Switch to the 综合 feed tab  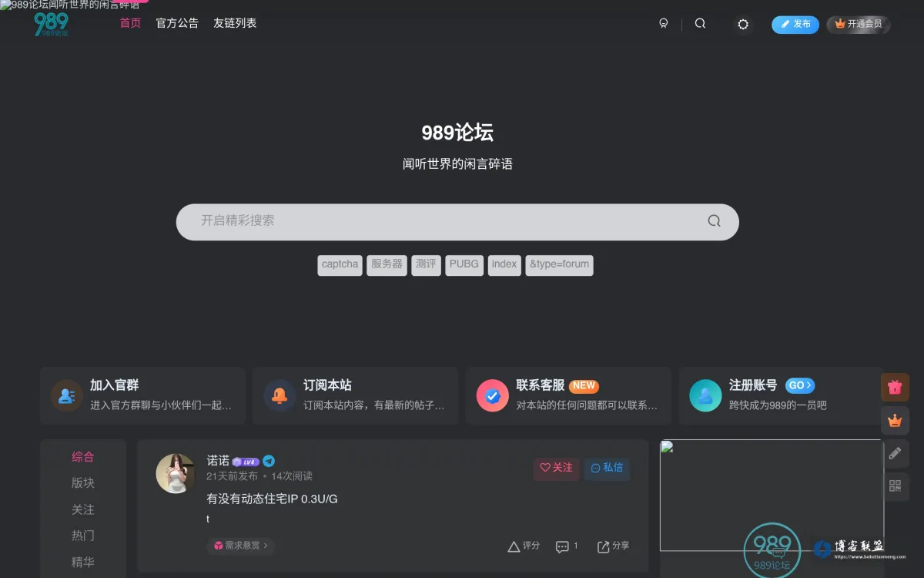tap(83, 457)
